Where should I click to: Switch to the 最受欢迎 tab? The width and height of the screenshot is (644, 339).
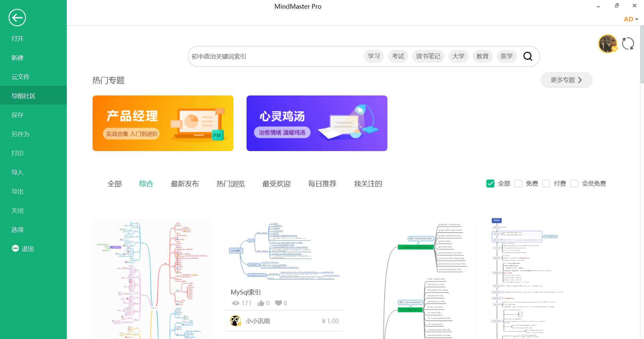pyautogui.click(x=276, y=184)
